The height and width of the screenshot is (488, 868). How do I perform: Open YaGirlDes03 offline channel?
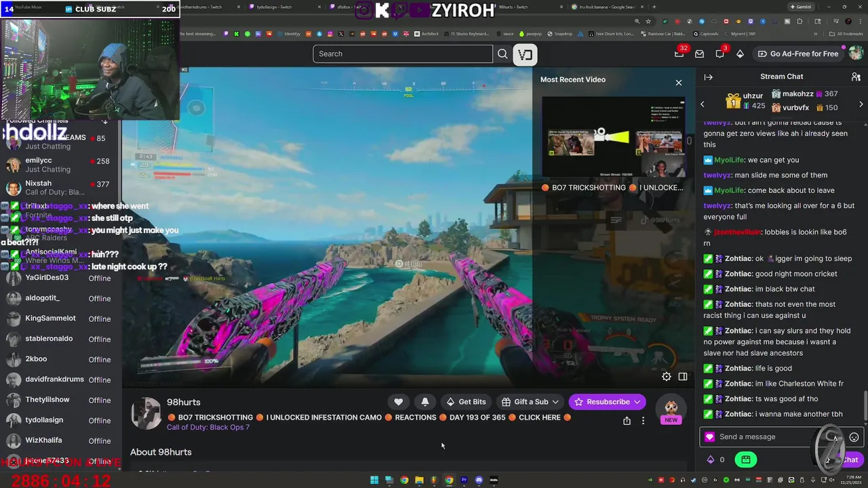(60, 278)
